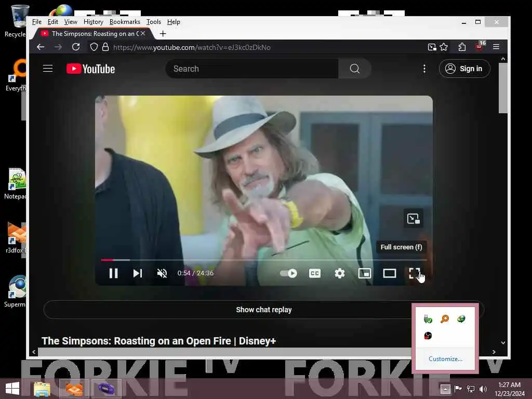532x399 pixels.
Task: Pause the YouTube video
Action: 113,273
